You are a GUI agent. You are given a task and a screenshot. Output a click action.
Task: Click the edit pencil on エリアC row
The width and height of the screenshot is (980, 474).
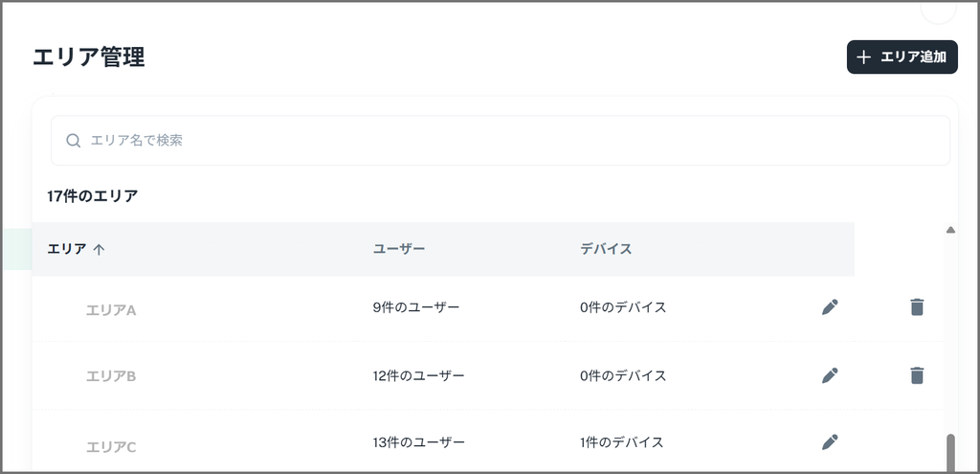point(830,442)
